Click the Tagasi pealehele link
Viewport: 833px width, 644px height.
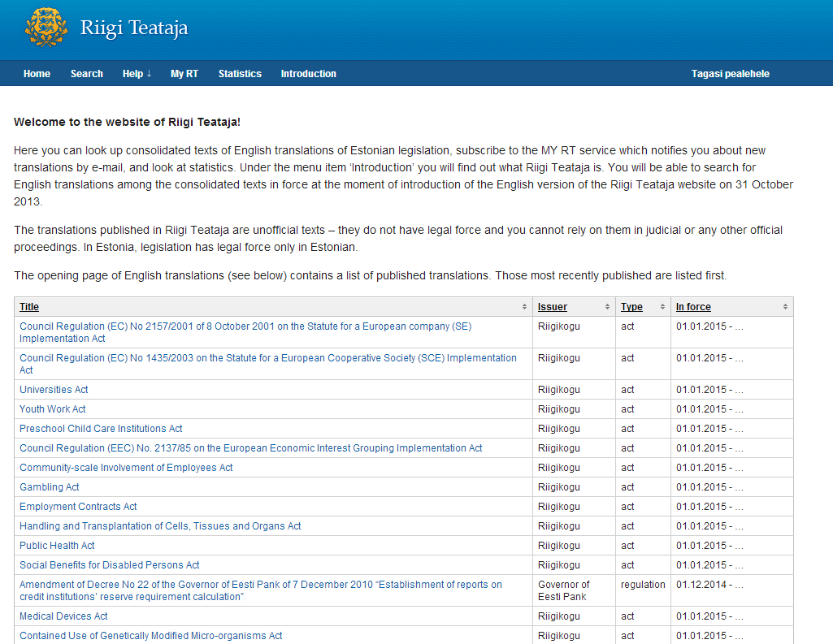point(730,74)
